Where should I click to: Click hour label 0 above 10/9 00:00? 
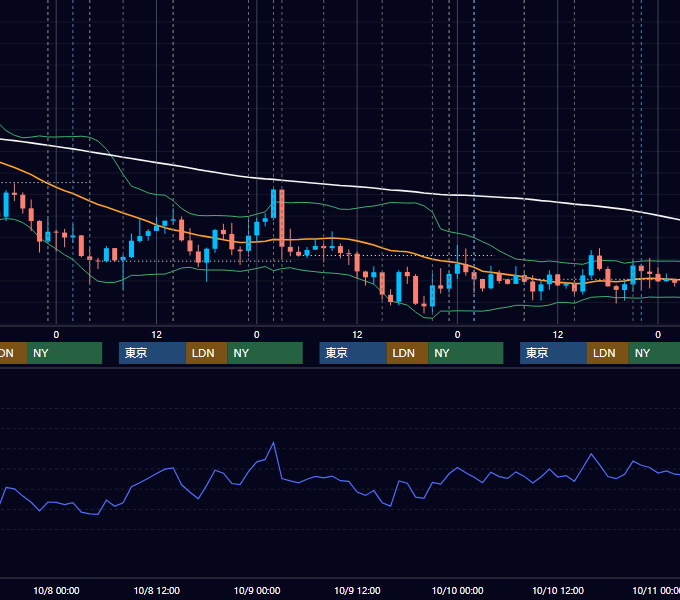(257, 335)
